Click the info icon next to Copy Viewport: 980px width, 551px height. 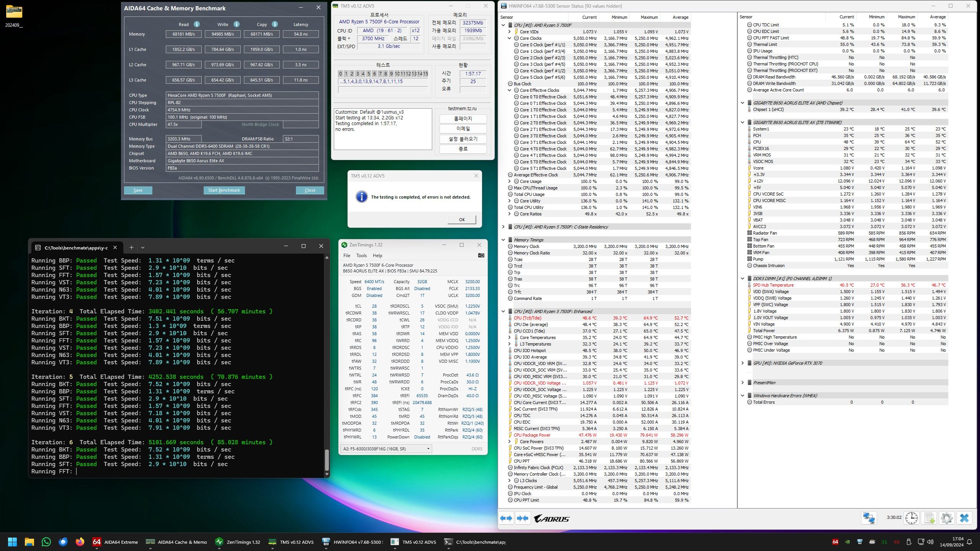(275, 24)
